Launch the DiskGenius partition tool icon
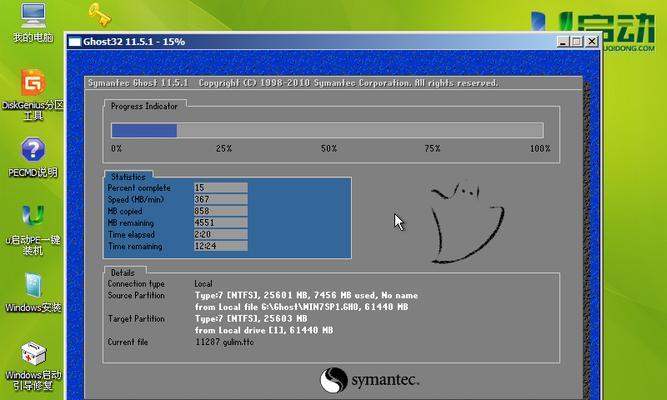This screenshot has width=667, height=400. point(33,94)
